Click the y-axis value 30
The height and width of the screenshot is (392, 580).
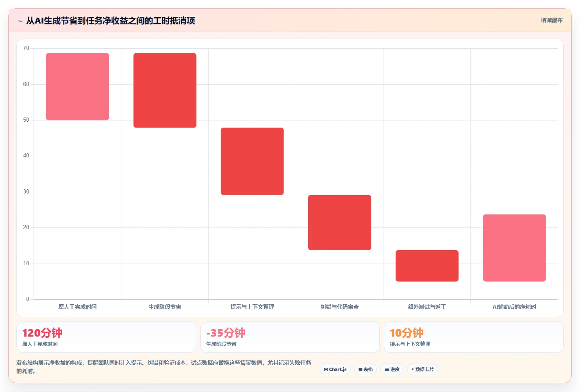[x=26, y=192]
